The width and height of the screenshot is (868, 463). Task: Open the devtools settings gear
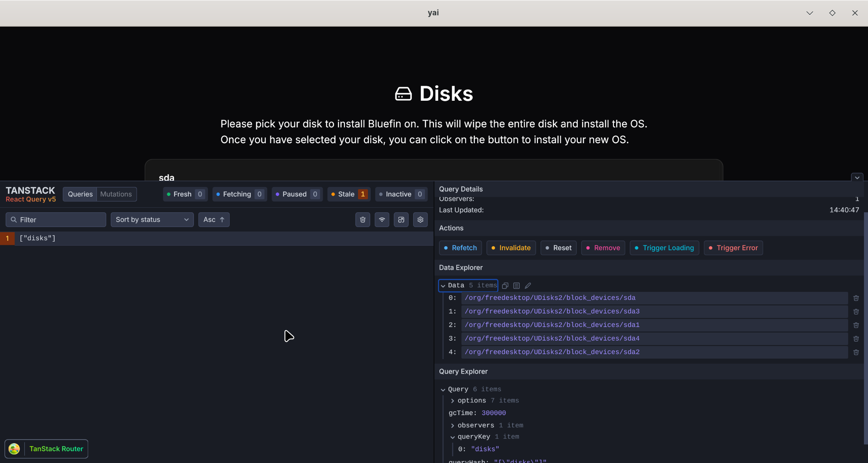coord(420,220)
